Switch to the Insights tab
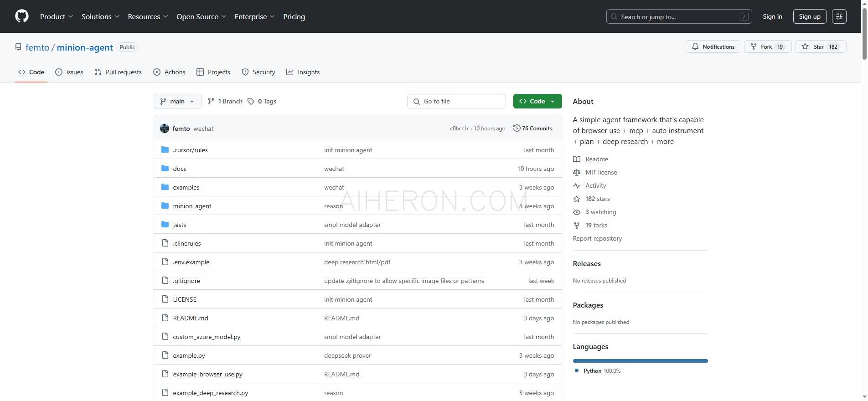Image resolution: width=868 pixels, height=401 pixels. pos(303,72)
